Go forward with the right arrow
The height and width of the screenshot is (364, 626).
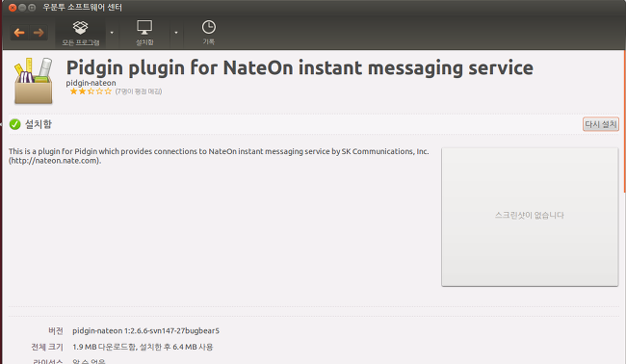(x=39, y=33)
